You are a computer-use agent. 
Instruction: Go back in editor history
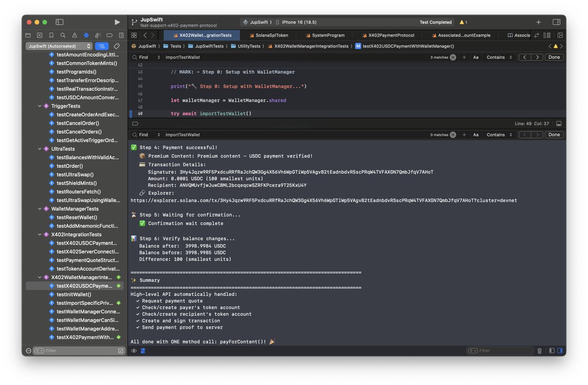click(145, 35)
